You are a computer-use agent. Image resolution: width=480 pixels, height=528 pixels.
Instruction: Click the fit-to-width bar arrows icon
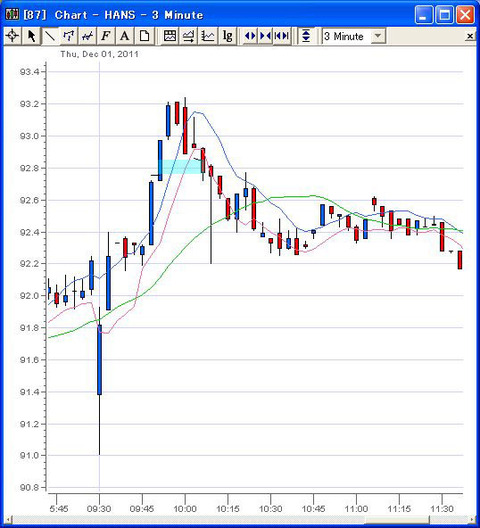[282, 36]
